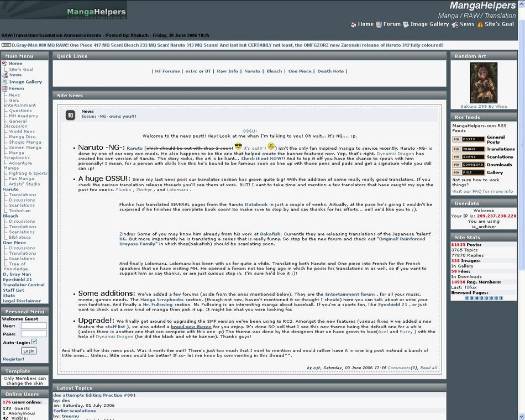The image size is (525, 420).
Task: Open the POSTS RSS feed badge
Action: (469, 139)
